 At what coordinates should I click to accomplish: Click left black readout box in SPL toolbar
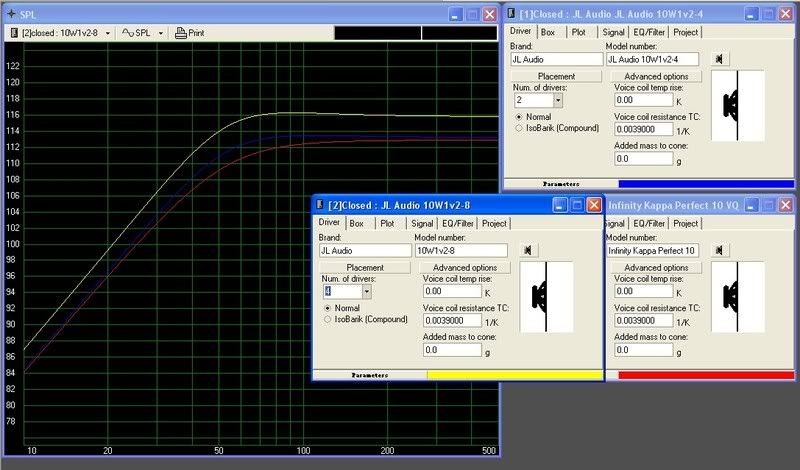point(378,33)
